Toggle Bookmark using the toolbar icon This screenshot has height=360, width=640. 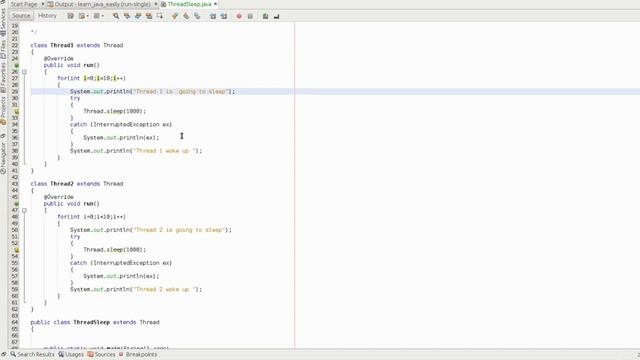tap(197, 16)
